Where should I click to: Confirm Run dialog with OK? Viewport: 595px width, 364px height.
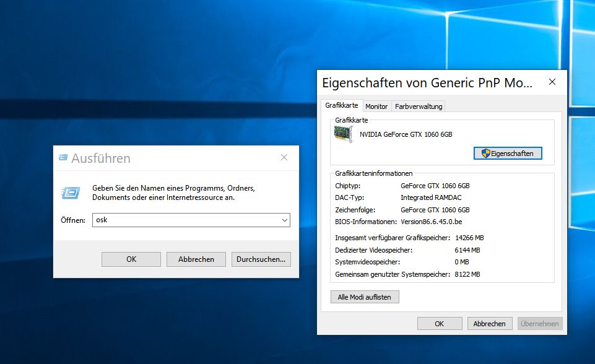point(131,259)
